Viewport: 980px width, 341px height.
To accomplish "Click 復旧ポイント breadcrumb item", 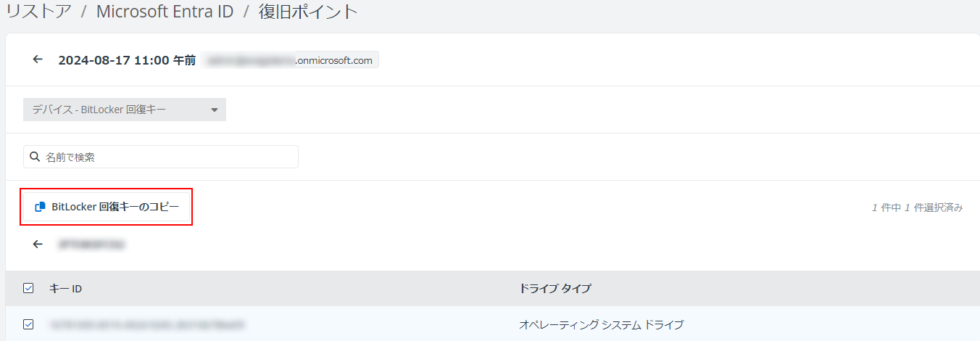I will 309,12.
